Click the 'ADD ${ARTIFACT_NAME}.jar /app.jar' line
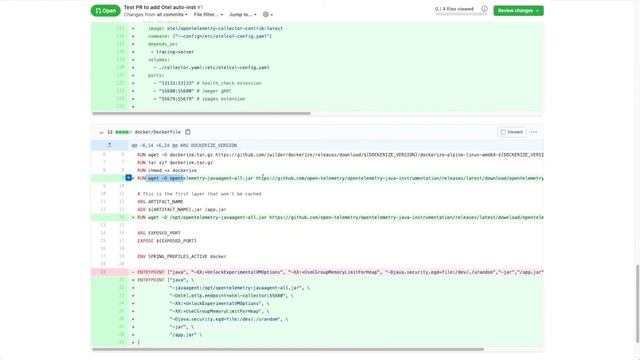The image size is (640, 360). 182,210
